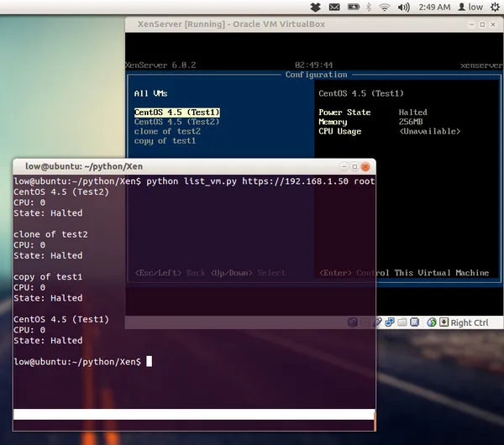
Task: Open the Dropbox indicator in top panel
Action: tap(315, 7)
